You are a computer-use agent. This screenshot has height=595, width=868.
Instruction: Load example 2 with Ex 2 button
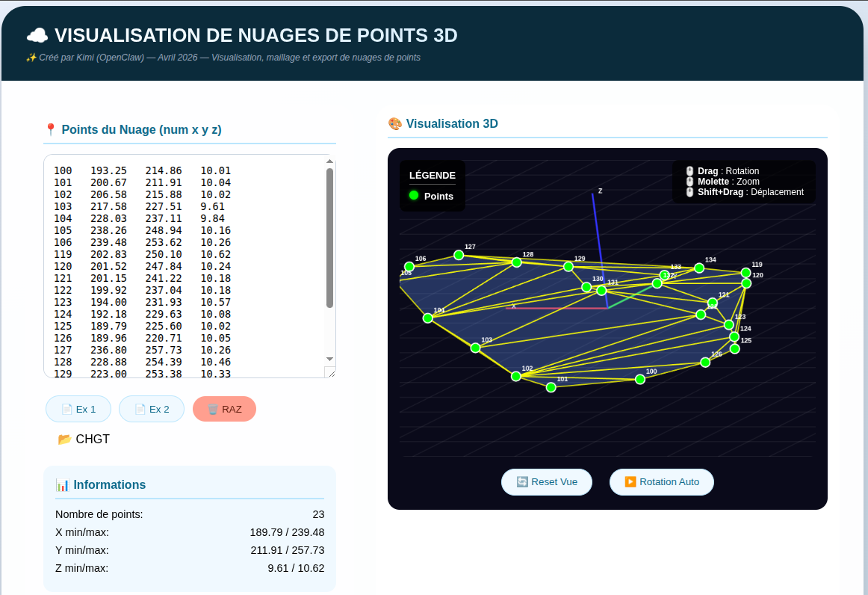tap(152, 409)
